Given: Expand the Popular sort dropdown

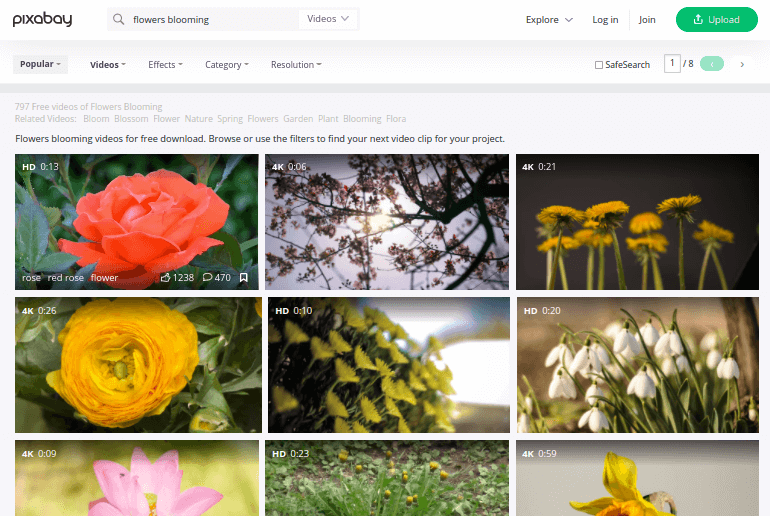Looking at the screenshot, I should pyautogui.click(x=41, y=64).
